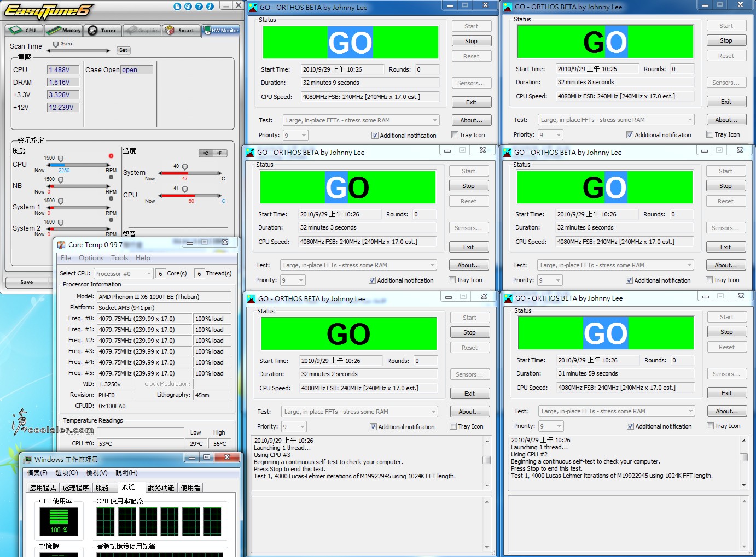Open Test dropdown in 32 minutes 9 seconds window

(x=361, y=120)
